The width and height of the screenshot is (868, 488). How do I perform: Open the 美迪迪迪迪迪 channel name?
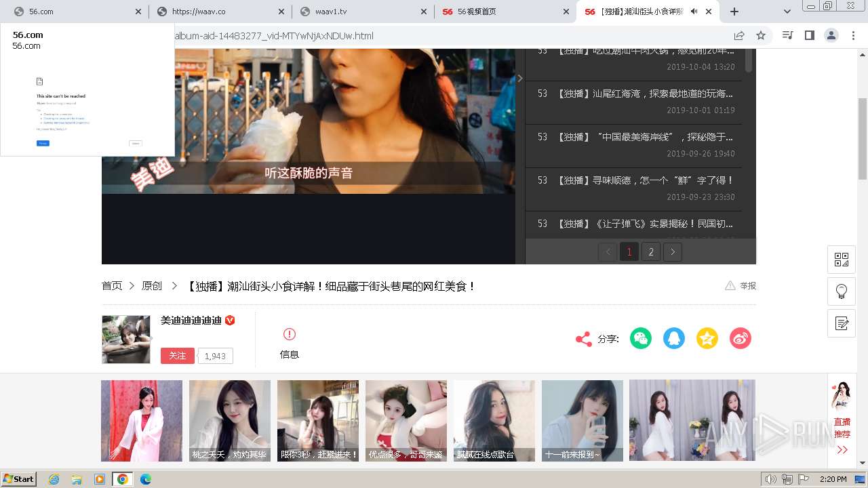[x=191, y=321]
